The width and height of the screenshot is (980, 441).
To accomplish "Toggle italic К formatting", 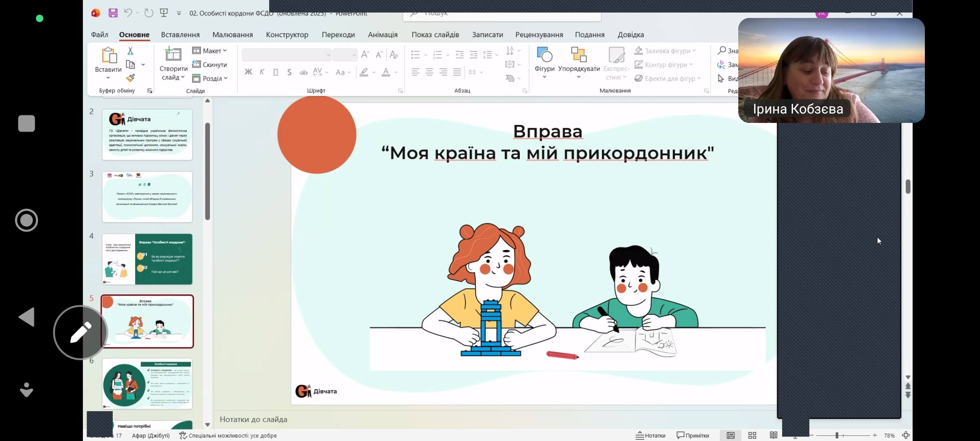I will tap(262, 72).
